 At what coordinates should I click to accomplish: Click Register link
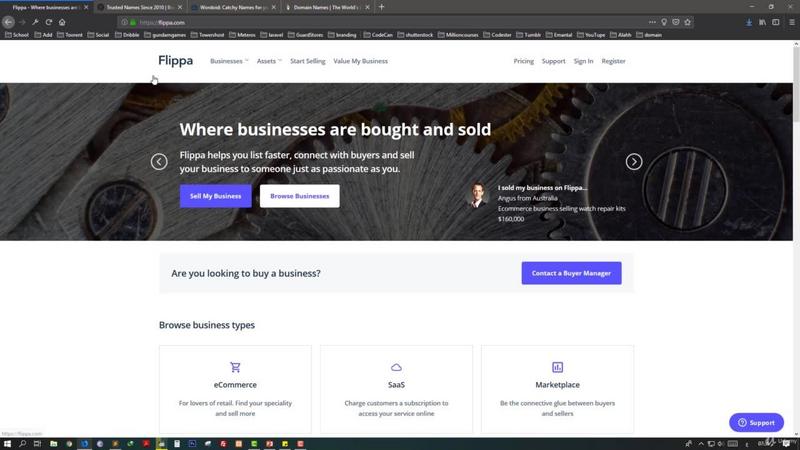coord(613,61)
